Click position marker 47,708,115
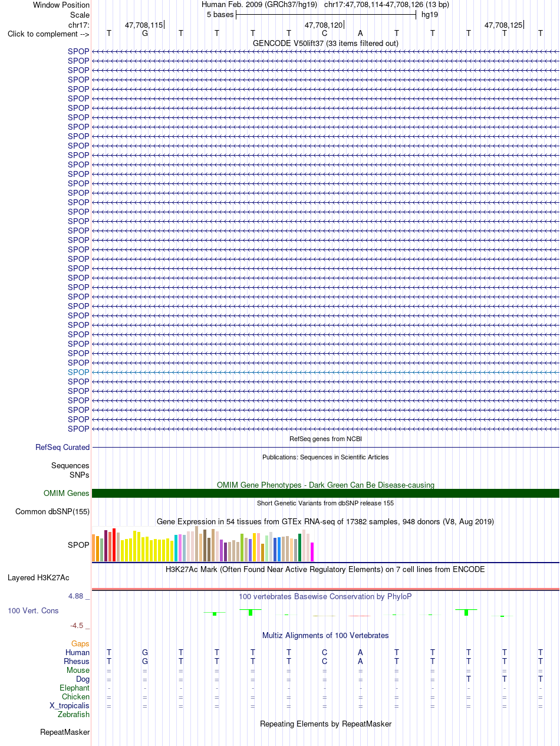 coord(144,25)
